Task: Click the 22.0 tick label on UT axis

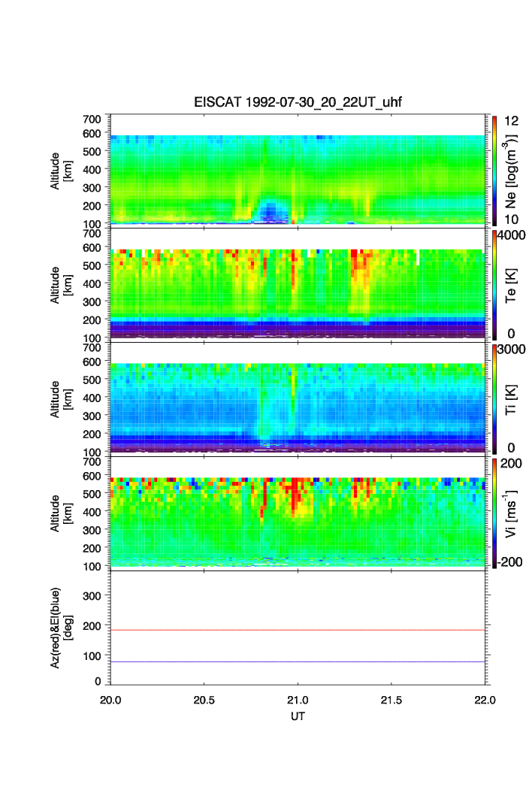Action: click(485, 700)
